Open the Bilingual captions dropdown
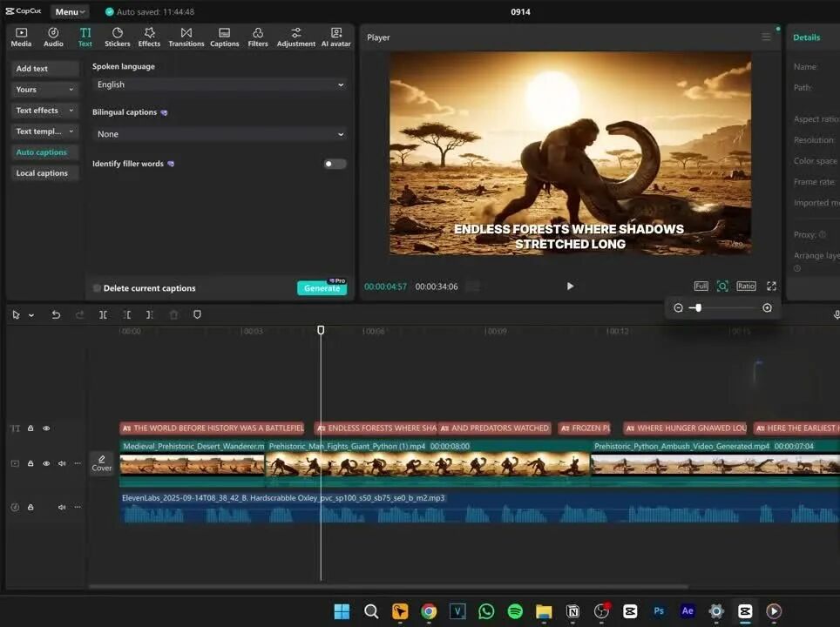This screenshot has width=840, height=627. (x=220, y=134)
